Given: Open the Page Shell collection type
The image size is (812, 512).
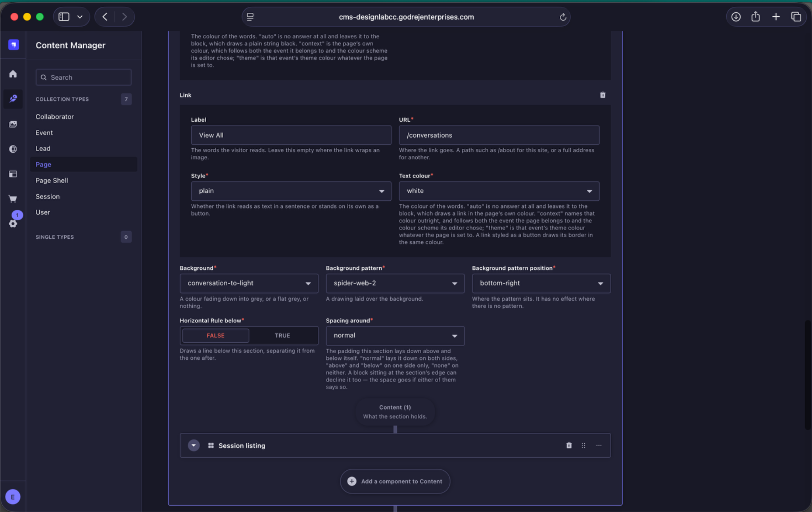Looking at the screenshot, I should click(52, 180).
